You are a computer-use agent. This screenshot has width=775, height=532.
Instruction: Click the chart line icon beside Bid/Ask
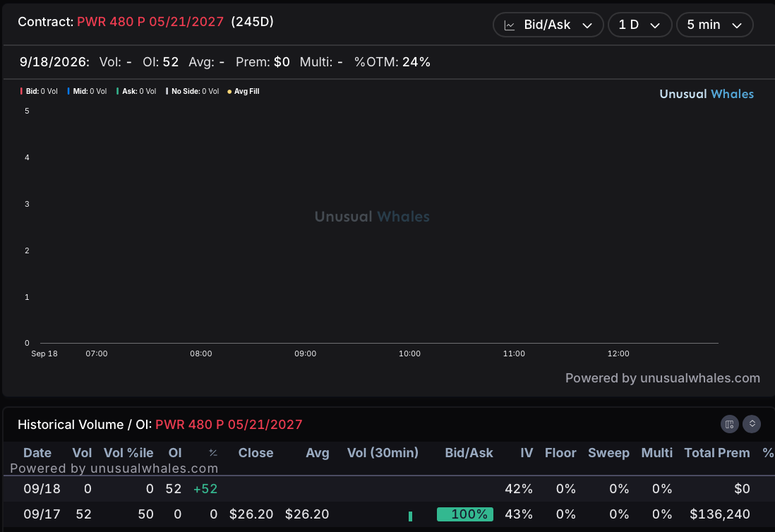click(x=509, y=25)
